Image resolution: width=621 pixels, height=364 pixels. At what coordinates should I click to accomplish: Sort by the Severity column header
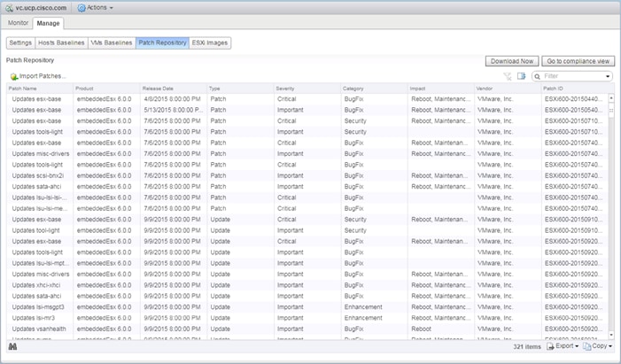(x=307, y=89)
